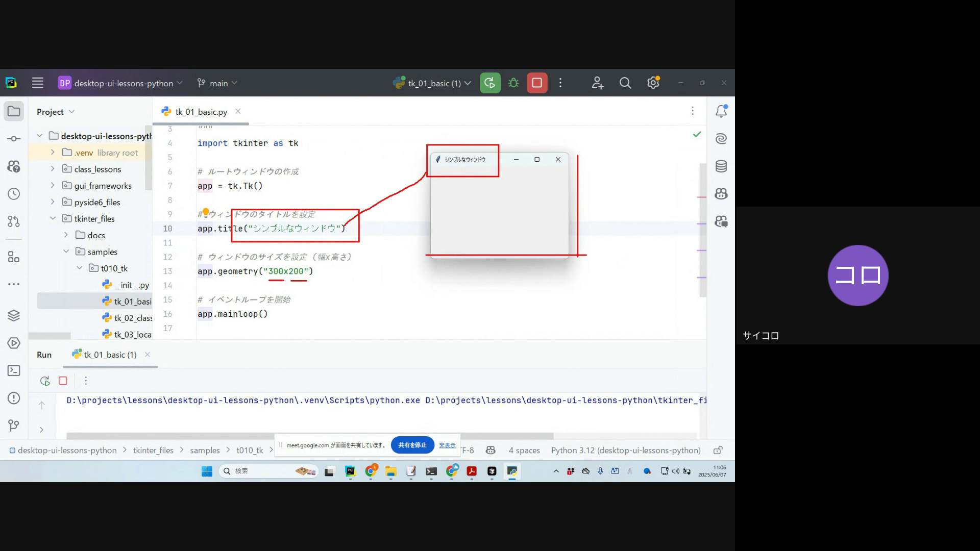
Task: Open the Search Everywhere magnifier icon
Action: [x=625, y=83]
